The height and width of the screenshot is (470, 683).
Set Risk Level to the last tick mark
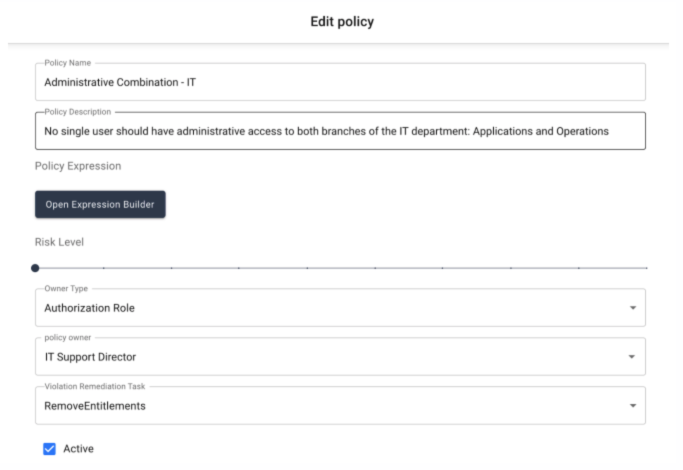click(x=646, y=268)
